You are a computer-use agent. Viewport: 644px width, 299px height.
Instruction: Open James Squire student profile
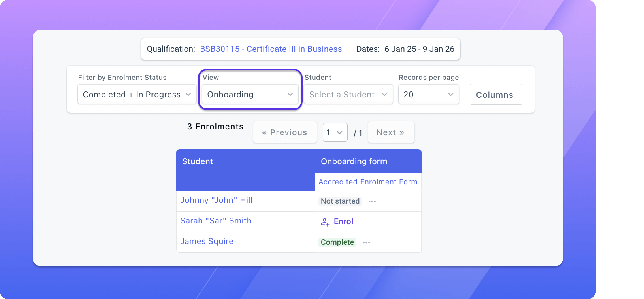pyautogui.click(x=207, y=241)
